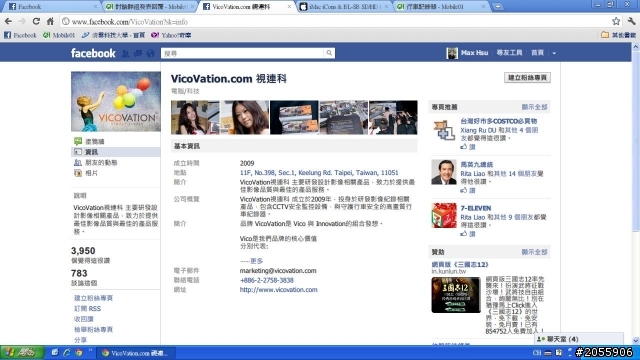Click the Ma Ying-jeou portrait thumbnail
The height and width of the screenshot is (360, 640).
[x=444, y=172]
